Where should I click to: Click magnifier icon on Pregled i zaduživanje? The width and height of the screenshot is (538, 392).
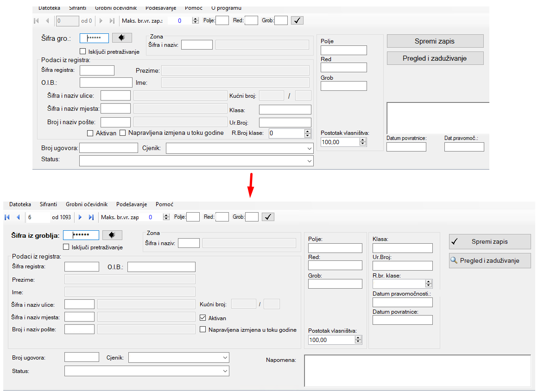click(454, 261)
